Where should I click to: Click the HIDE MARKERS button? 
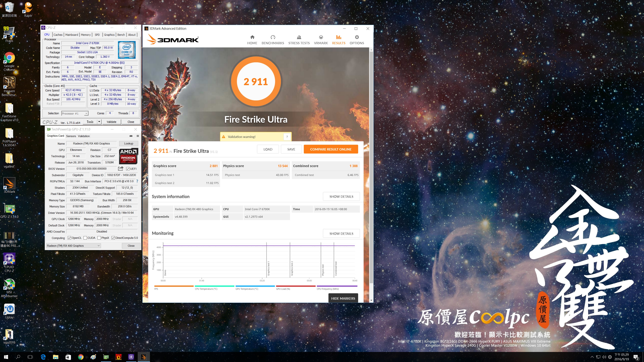343,298
